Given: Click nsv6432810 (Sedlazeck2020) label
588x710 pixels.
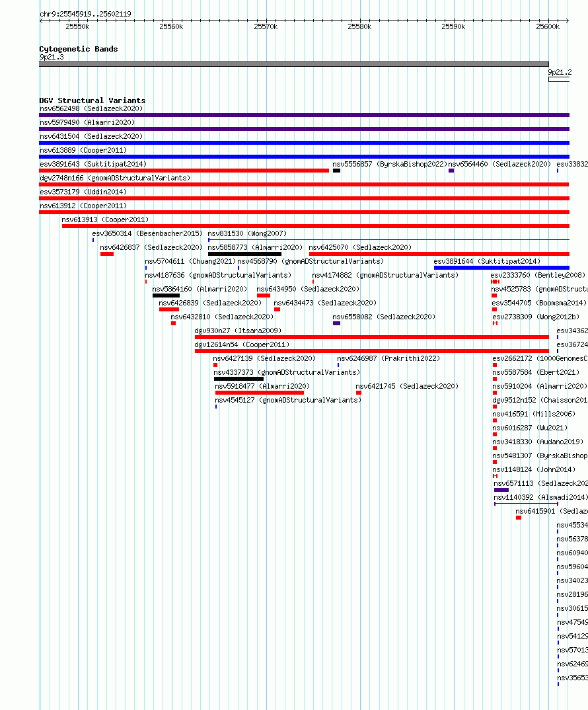Looking at the screenshot, I should [x=222, y=317].
